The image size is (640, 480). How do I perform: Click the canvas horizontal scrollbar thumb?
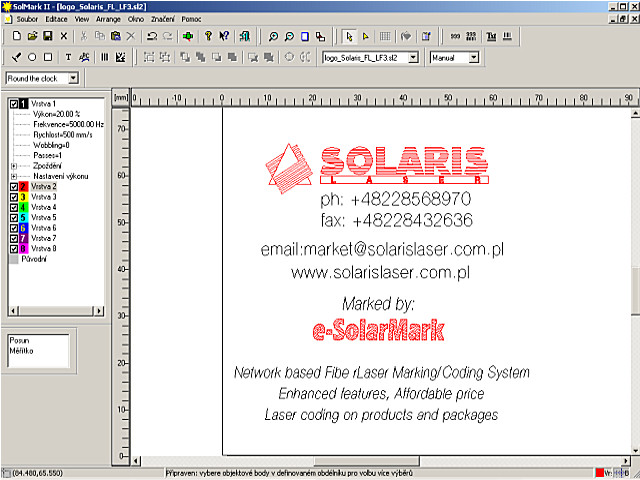pyautogui.click(x=366, y=461)
